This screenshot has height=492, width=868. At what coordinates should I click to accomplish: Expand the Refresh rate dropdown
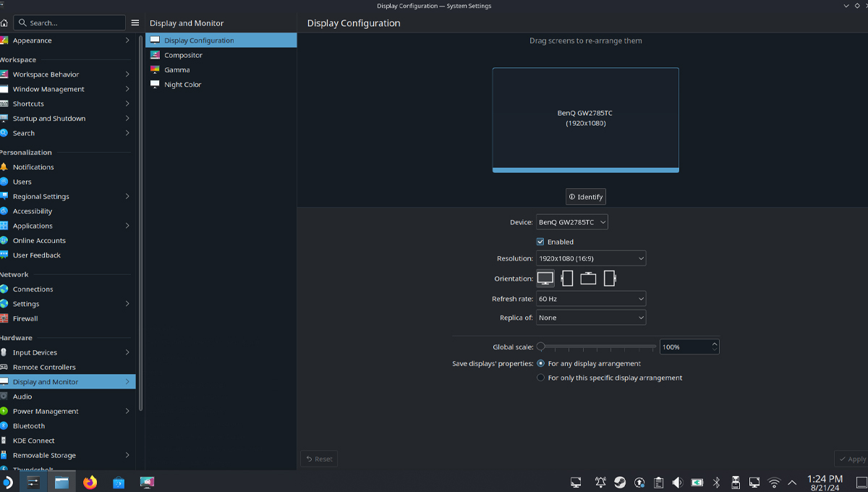tap(591, 299)
